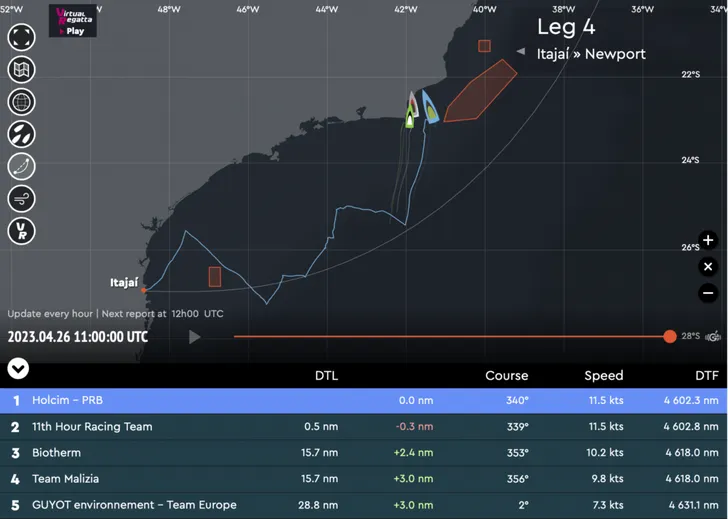This screenshot has width=728, height=519.
Task: Zoom out with the minus button
Action: point(708,293)
